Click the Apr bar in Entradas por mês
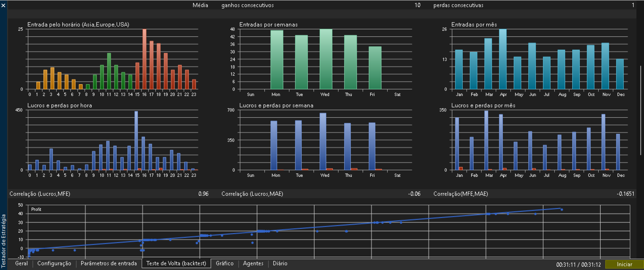The height and width of the screenshot is (270, 644). pos(503,59)
